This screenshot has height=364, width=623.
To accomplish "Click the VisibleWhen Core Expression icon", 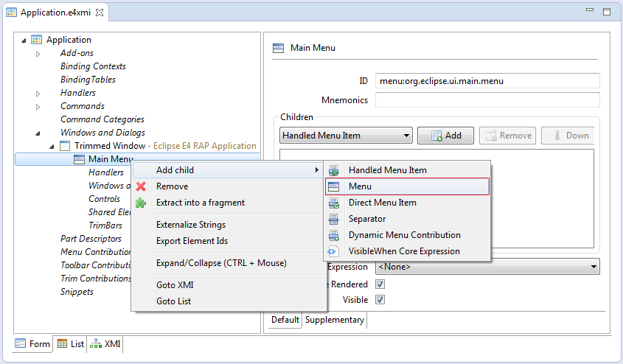I will 333,252.
